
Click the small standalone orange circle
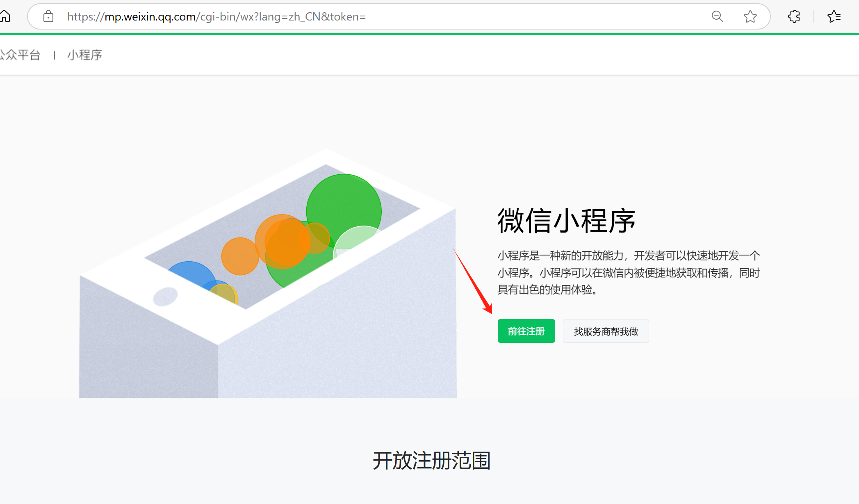click(240, 256)
